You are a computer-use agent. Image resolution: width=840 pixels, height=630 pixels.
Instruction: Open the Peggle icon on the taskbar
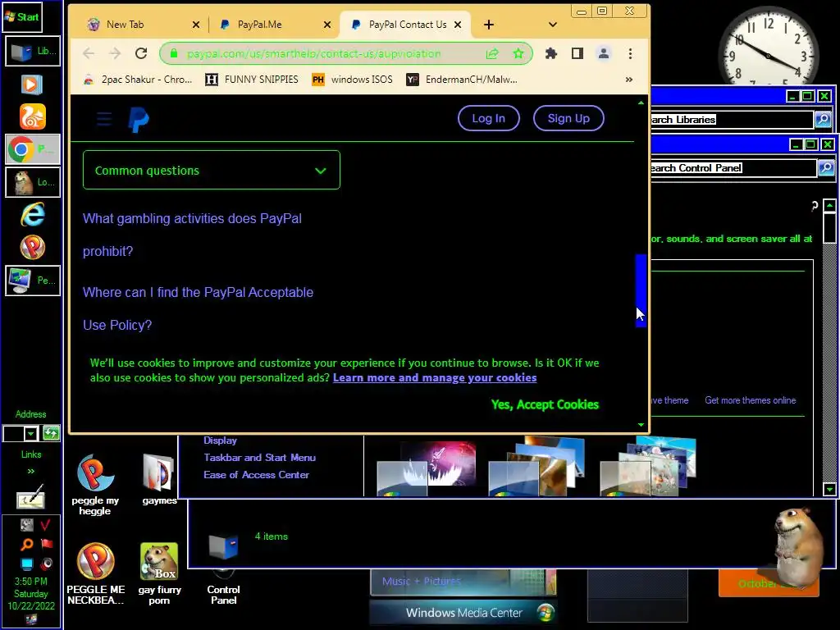[x=32, y=248]
